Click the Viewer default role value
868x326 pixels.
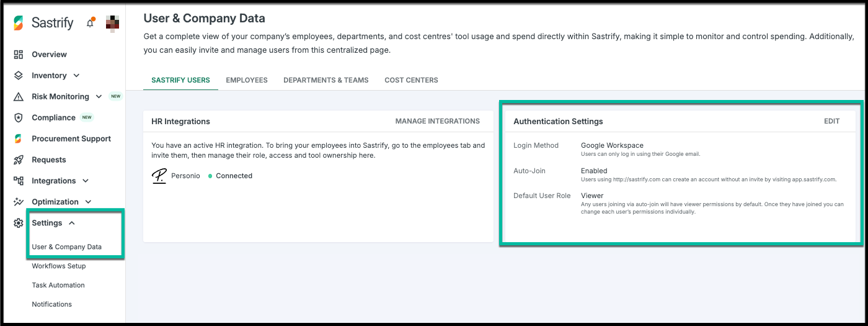coord(592,196)
